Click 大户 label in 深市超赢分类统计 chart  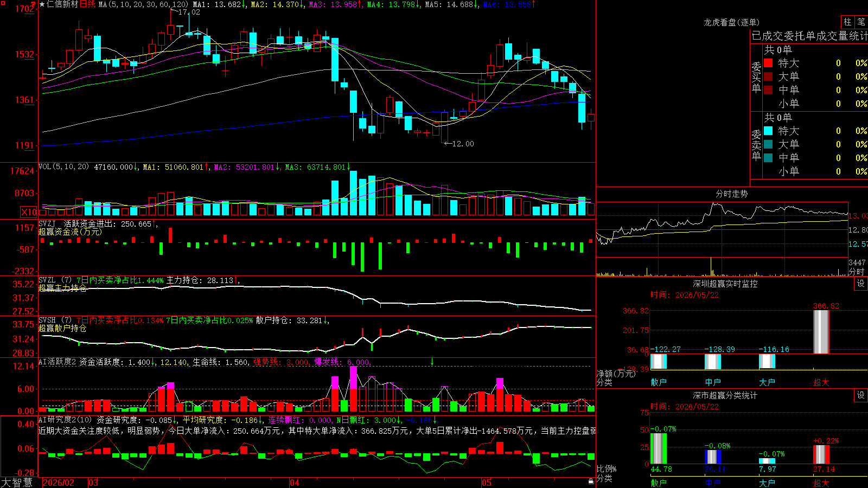pos(767,483)
